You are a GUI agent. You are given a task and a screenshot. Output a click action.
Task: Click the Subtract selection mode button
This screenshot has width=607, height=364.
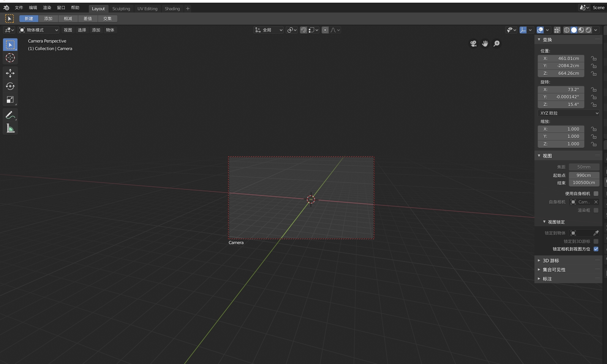(68, 19)
